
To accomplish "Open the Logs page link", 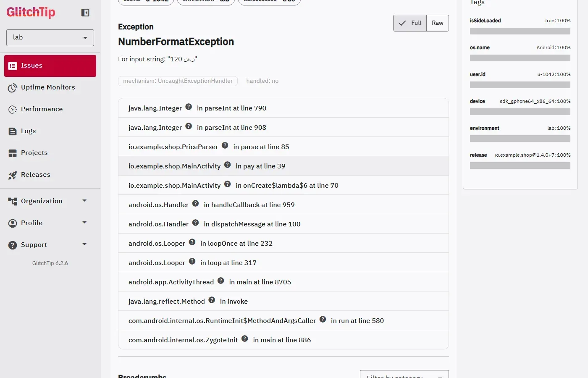I will pos(50,131).
